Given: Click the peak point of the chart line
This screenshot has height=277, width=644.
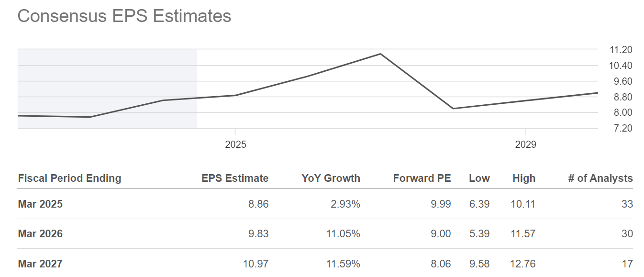Looking at the screenshot, I should click(x=380, y=54).
